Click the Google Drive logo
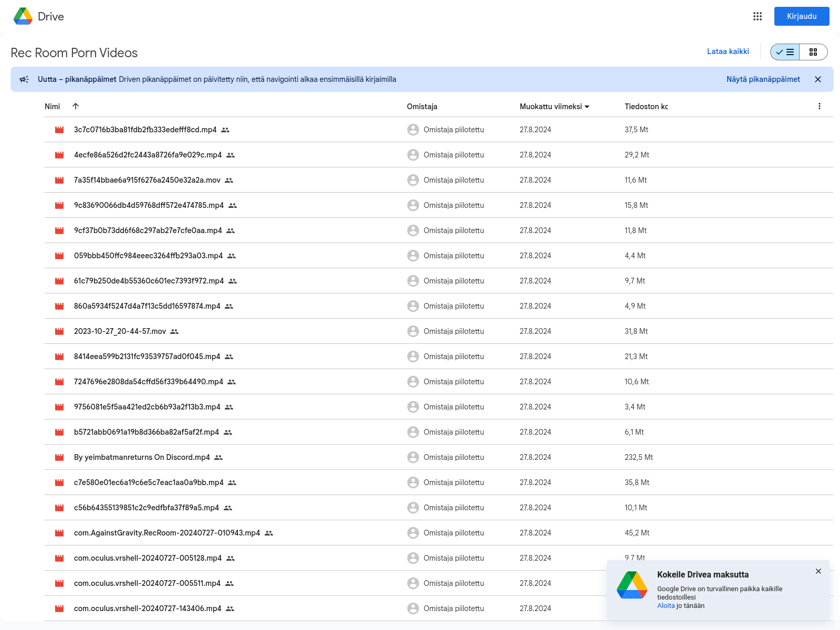This screenshot has width=840, height=630. [x=23, y=16]
